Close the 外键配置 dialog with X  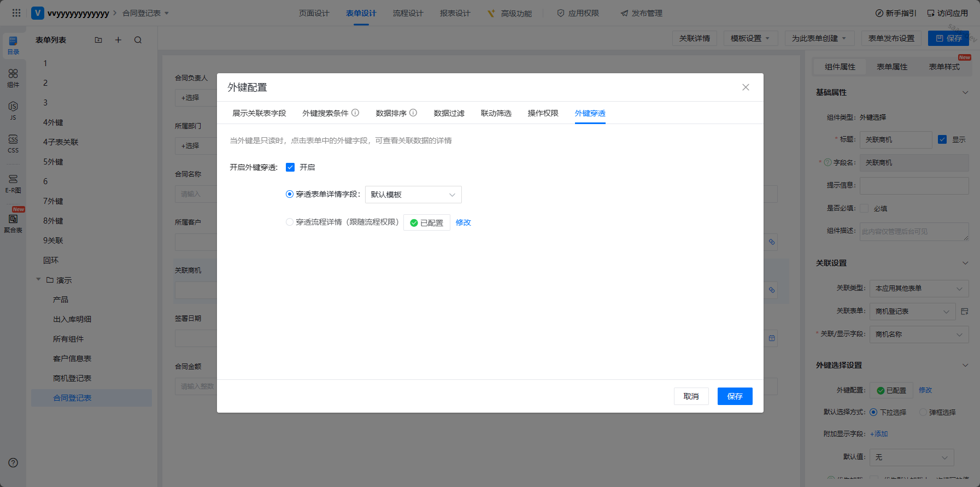point(746,87)
